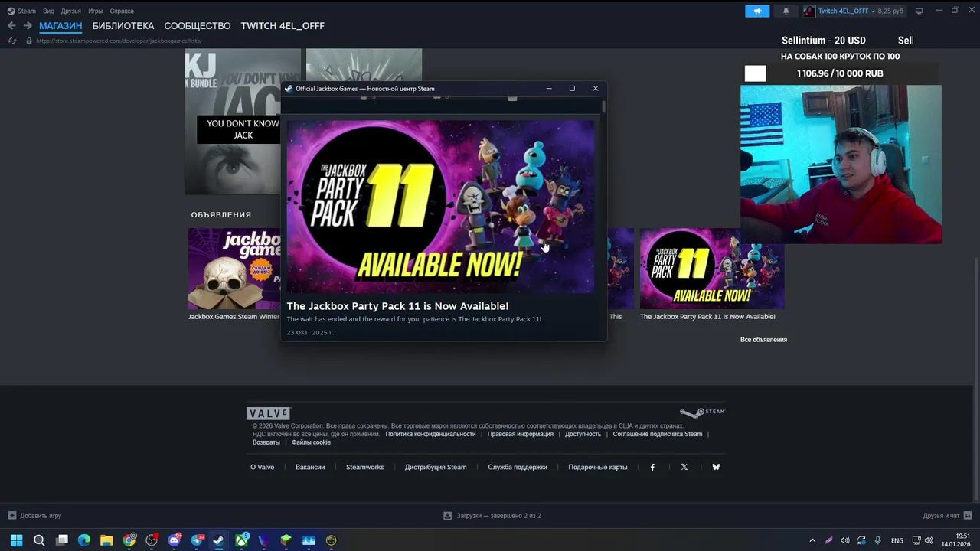Go forward with the right arrow
Viewport: 980px width, 551px height.
[x=28, y=25]
